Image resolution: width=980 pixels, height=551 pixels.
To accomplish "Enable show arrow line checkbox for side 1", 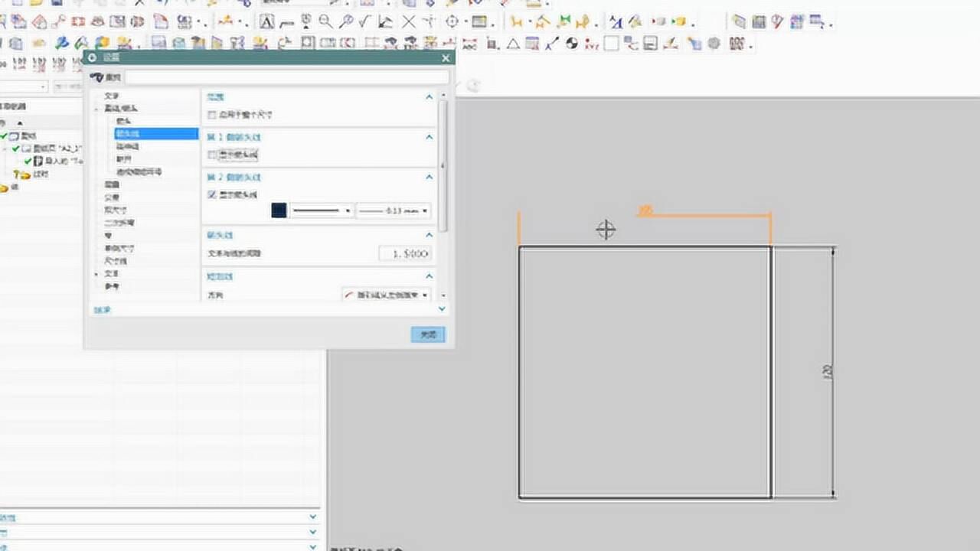I will point(213,155).
